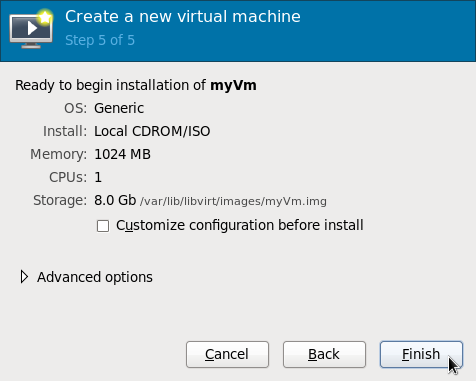Click the Advanced options label text

95,277
